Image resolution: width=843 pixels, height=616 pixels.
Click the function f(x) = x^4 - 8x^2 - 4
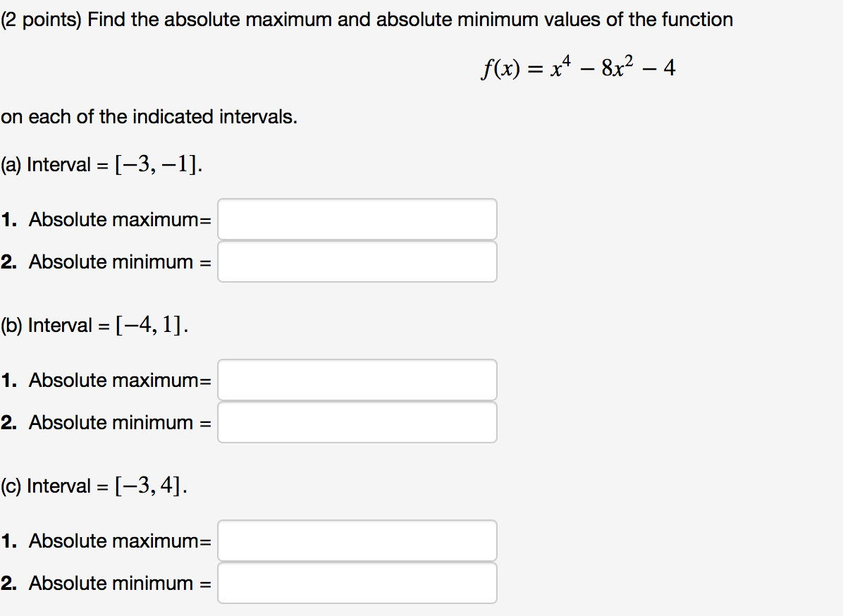(x=578, y=67)
